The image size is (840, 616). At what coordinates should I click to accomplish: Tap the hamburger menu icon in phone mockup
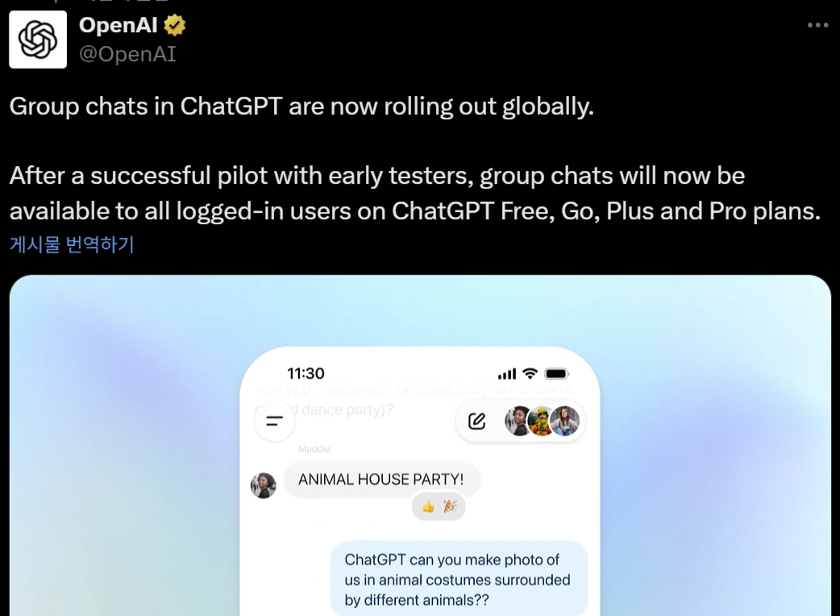tap(274, 421)
